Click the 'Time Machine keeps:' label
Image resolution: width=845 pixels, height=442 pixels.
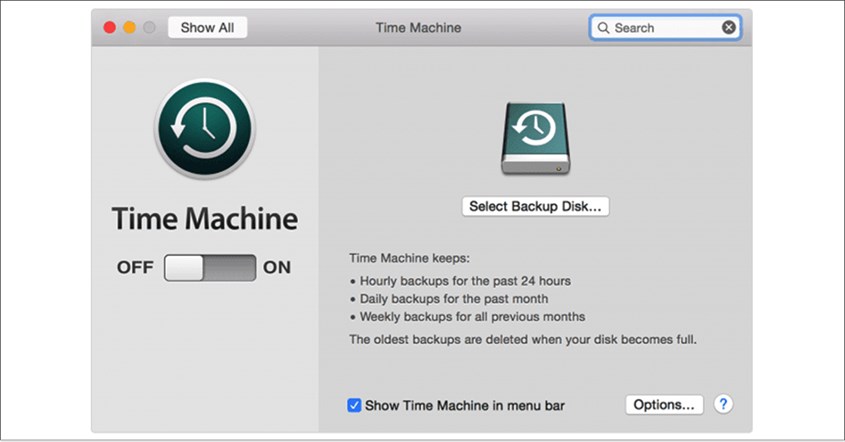(409, 258)
